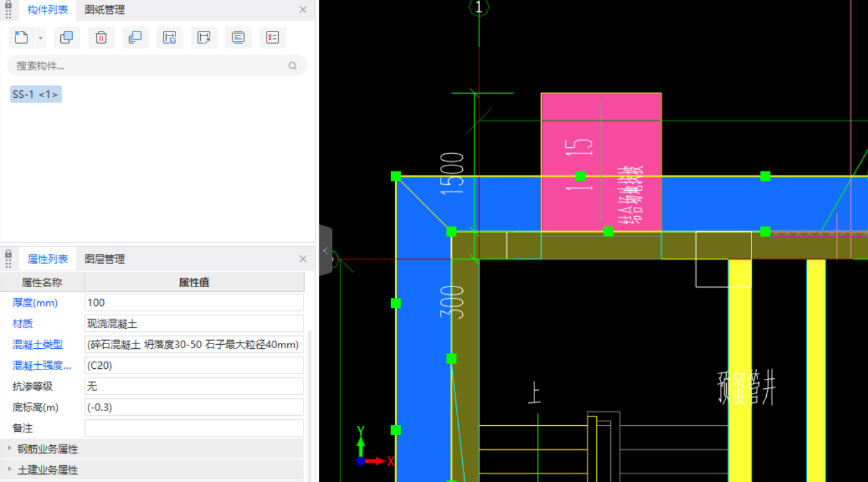Click the 属性值 column header
The image size is (868, 482).
pos(194,282)
